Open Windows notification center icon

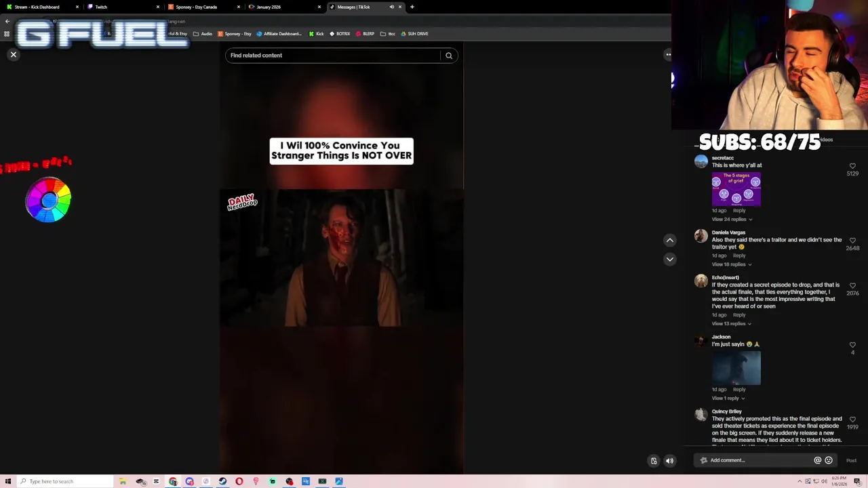[x=857, y=481]
